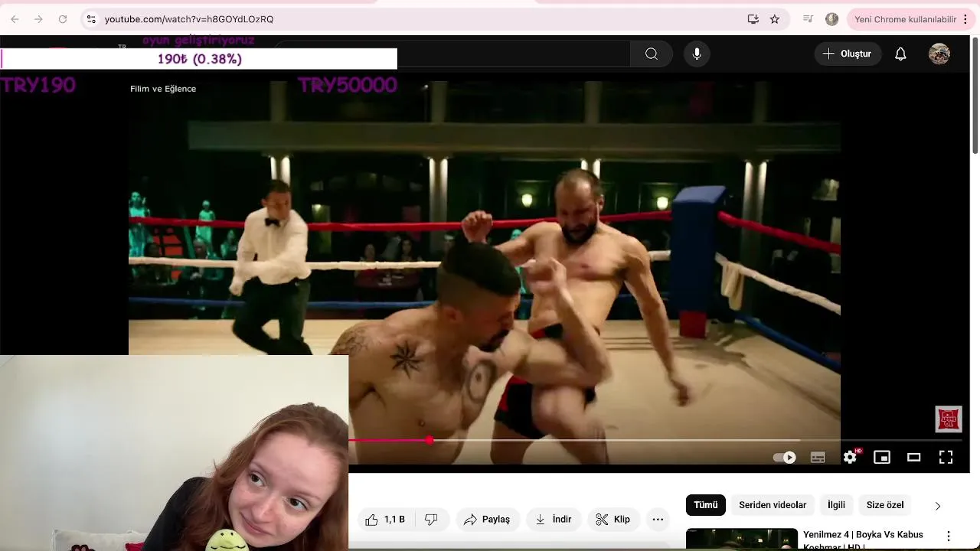
Task: Open the YouTube account avatar menu
Action: click(939, 54)
